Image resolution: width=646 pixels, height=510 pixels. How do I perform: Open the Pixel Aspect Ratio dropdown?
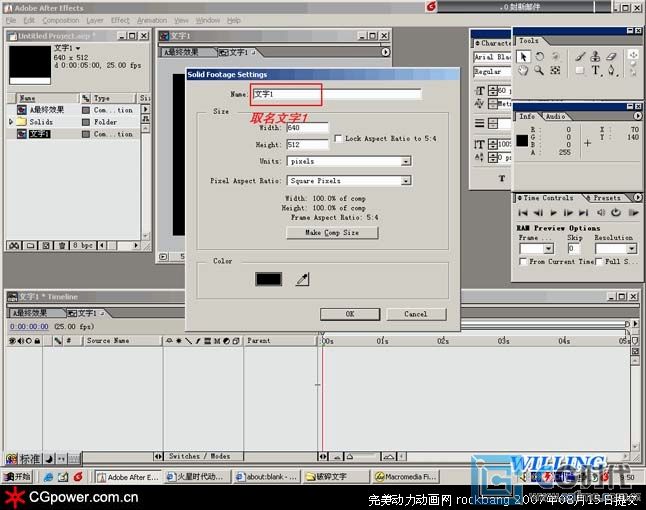coord(406,180)
